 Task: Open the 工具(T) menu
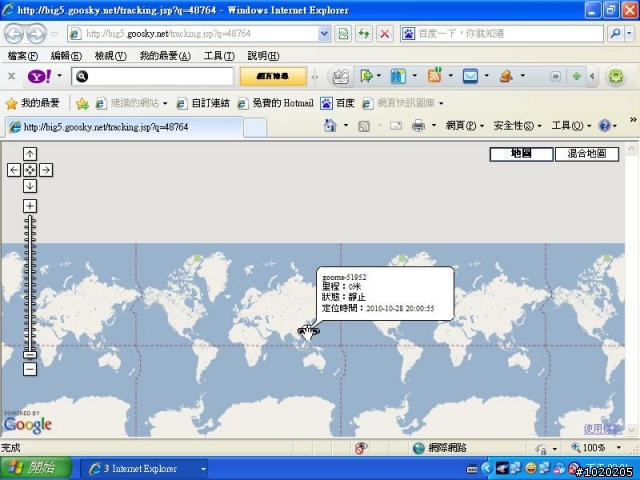tap(219, 56)
